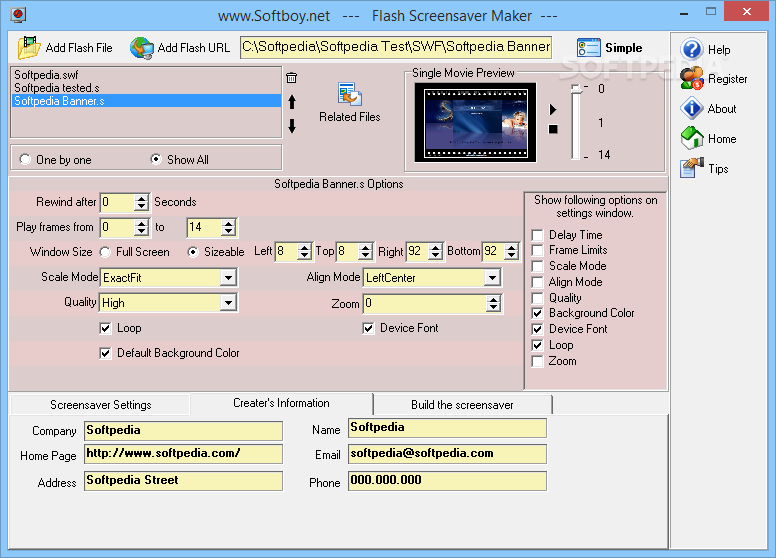Screen dimensions: 776x558
Task: Open the Scale Mode ExactFit dropdown
Action: (x=228, y=278)
